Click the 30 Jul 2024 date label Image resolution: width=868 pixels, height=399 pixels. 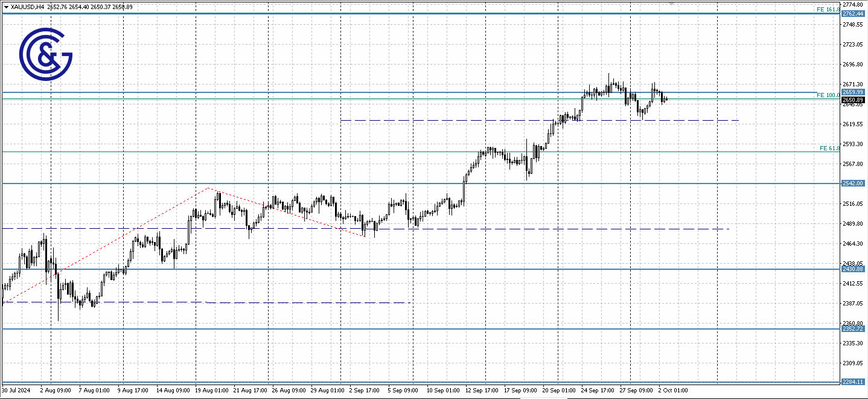[x=15, y=390]
